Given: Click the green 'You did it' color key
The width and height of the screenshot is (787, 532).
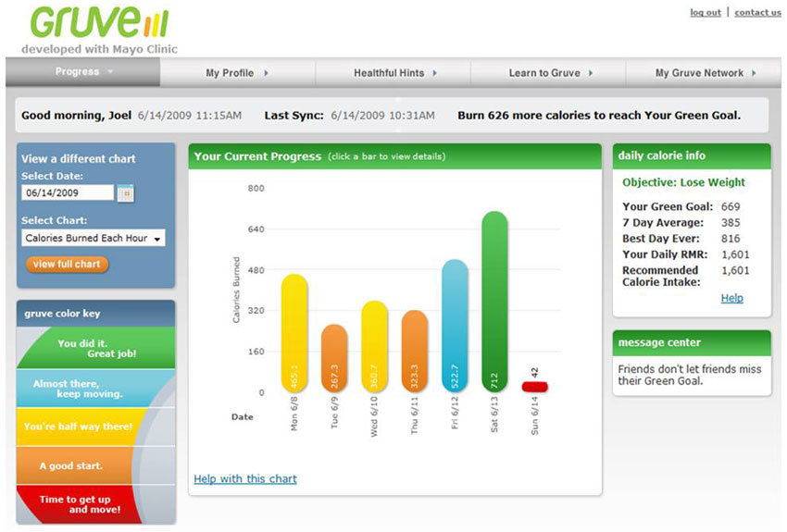Looking at the screenshot, I should pyautogui.click(x=96, y=348).
